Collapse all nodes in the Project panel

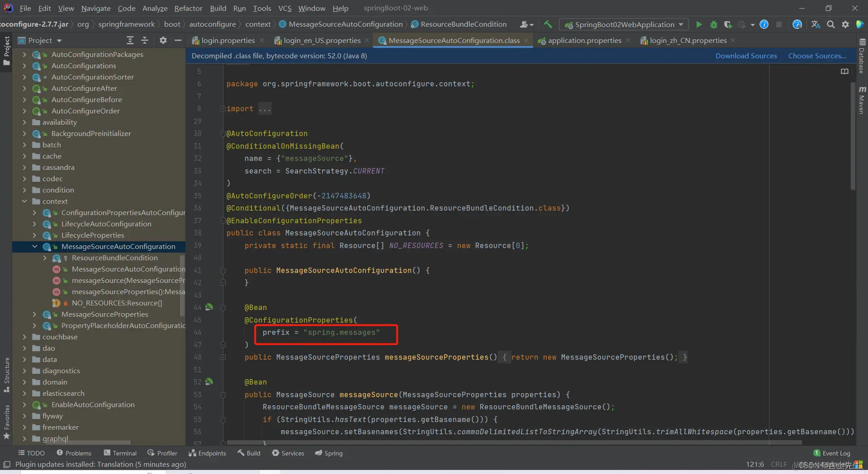(145, 41)
